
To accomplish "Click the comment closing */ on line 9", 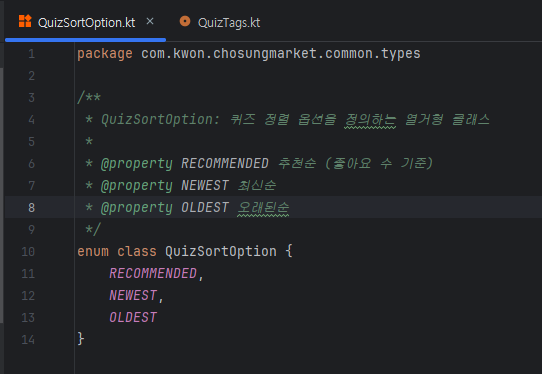I will point(93,230).
